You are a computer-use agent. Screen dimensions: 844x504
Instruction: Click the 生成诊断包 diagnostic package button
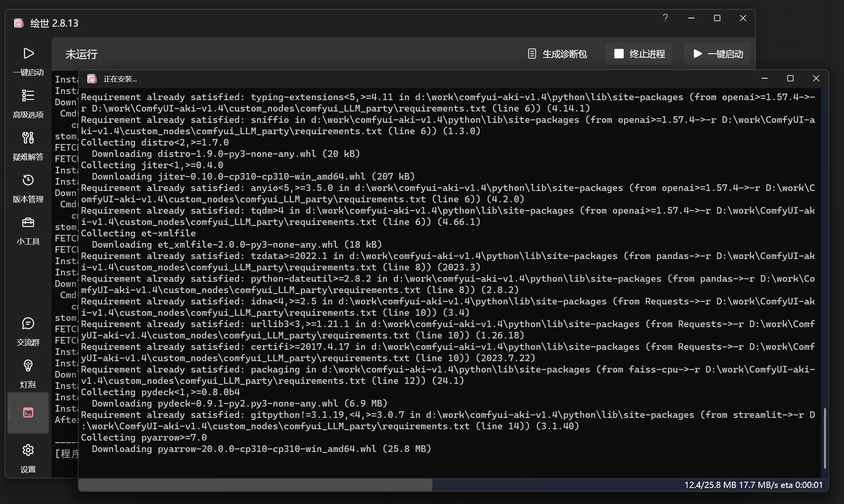point(557,54)
